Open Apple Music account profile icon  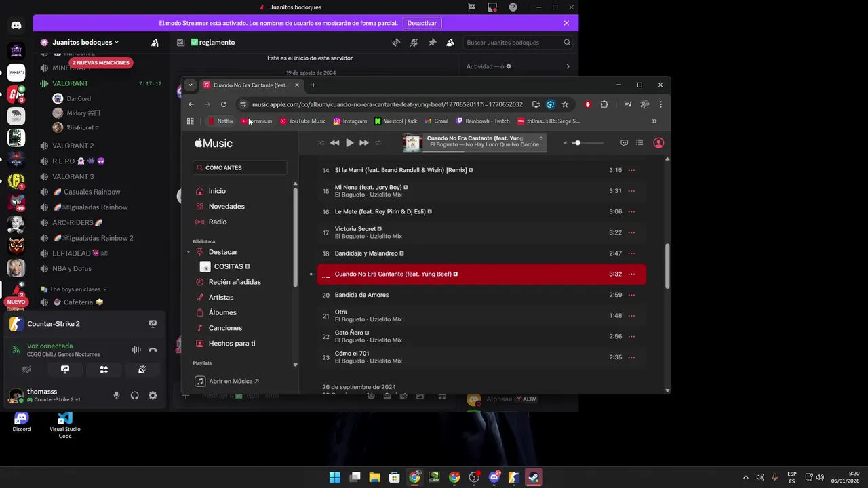pos(658,143)
